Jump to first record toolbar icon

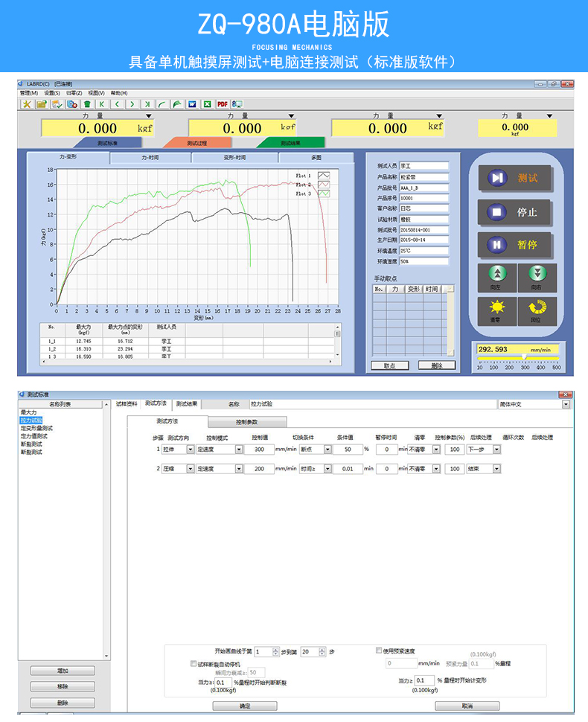click(x=102, y=104)
